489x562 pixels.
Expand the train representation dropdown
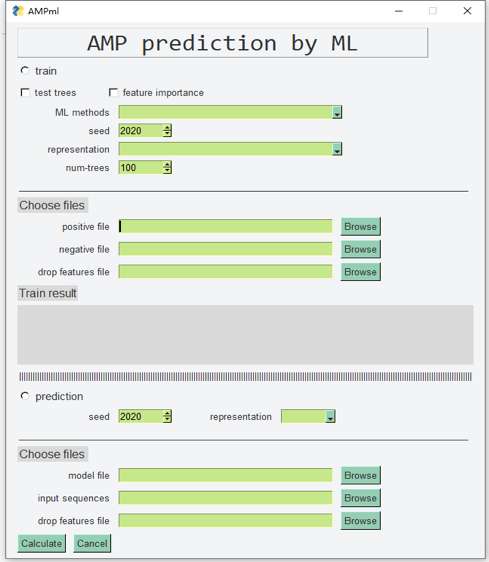click(x=337, y=149)
